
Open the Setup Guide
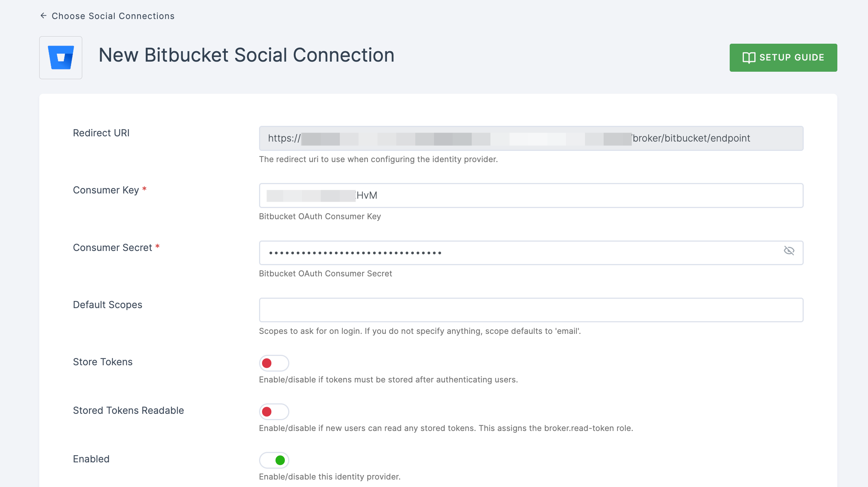click(783, 58)
